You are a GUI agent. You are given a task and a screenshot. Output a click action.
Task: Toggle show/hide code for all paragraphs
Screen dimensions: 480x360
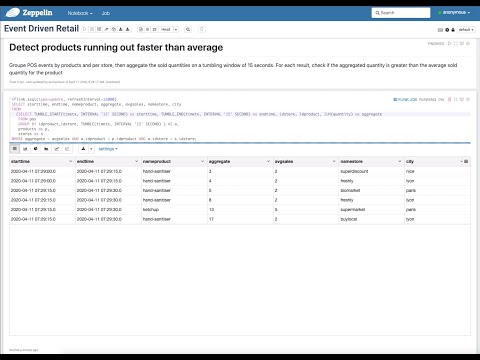92,29
